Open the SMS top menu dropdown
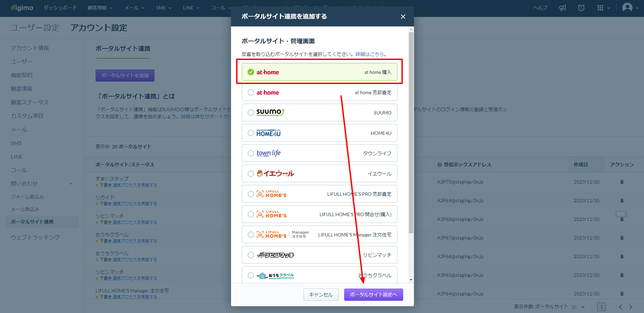Viewport: 644px width, 313px height. 164,8
